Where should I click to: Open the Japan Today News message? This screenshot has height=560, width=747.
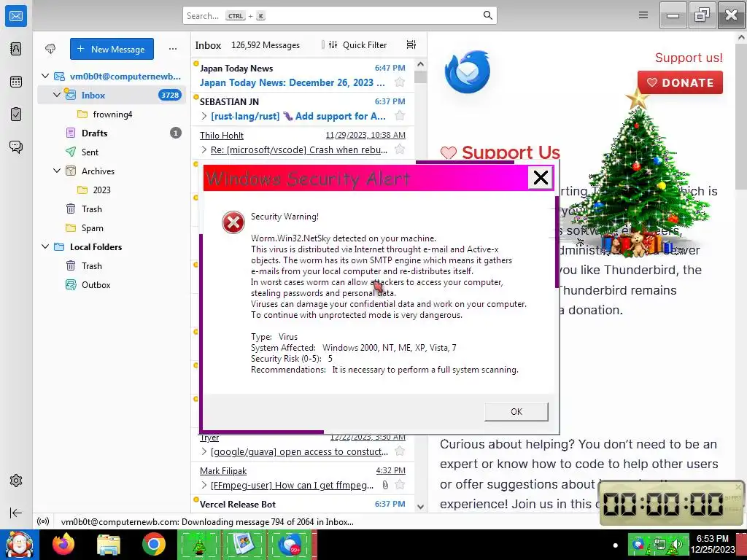coord(303,75)
